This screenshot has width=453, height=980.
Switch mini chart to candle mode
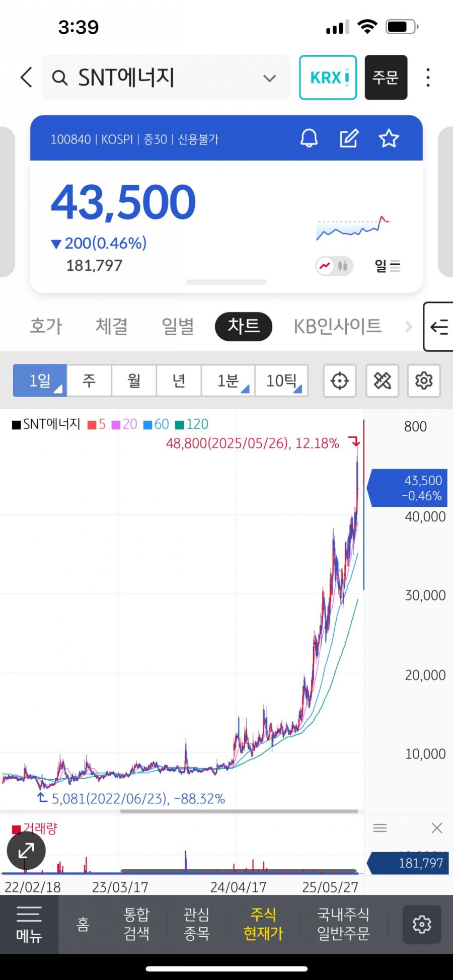343,266
